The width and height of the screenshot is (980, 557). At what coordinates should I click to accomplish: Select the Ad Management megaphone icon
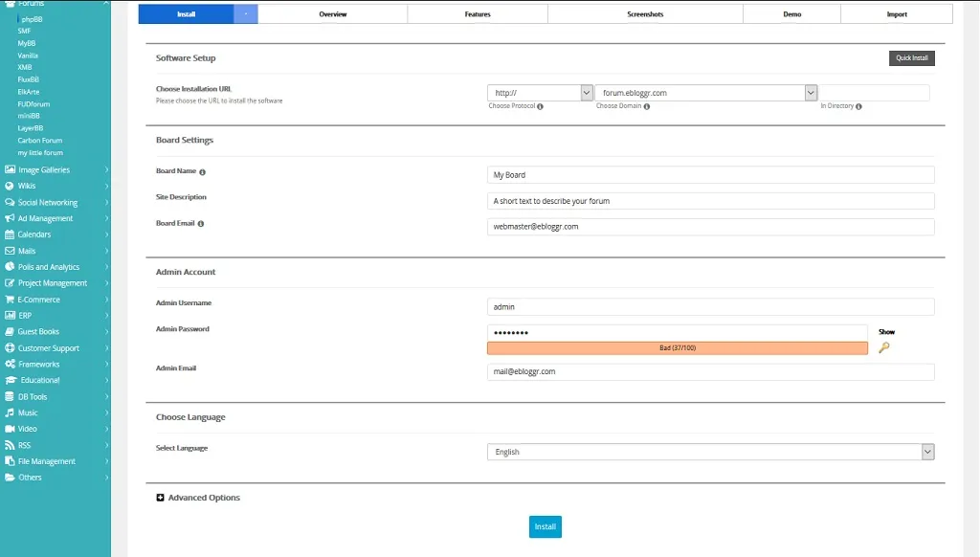pos(10,218)
